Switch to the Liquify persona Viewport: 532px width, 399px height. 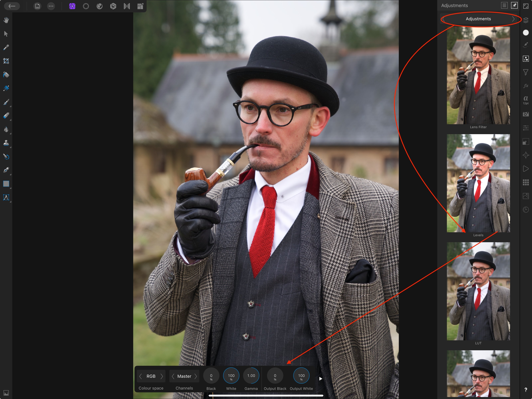point(100,6)
